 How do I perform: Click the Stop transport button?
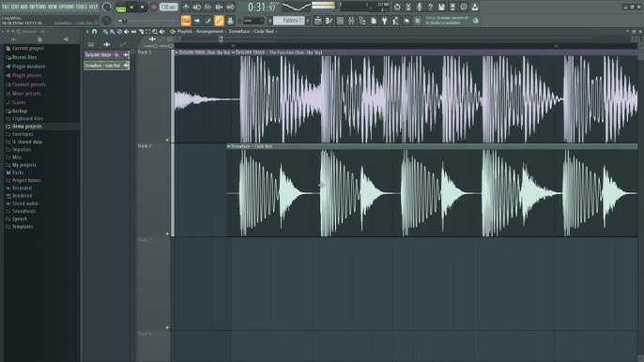pos(143,7)
